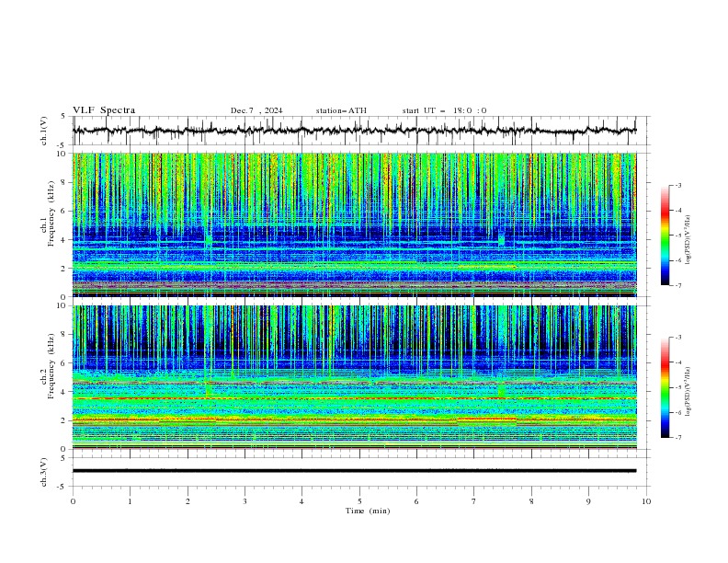The height and width of the screenshot is (563, 728).
Task: Click the -7 label on ch.1 colorbar
Action: [x=678, y=285]
